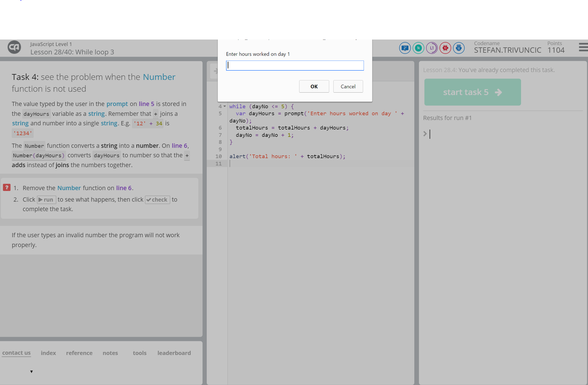Click small dropdown arrow below contact us
588x385 pixels.
pyautogui.click(x=31, y=372)
